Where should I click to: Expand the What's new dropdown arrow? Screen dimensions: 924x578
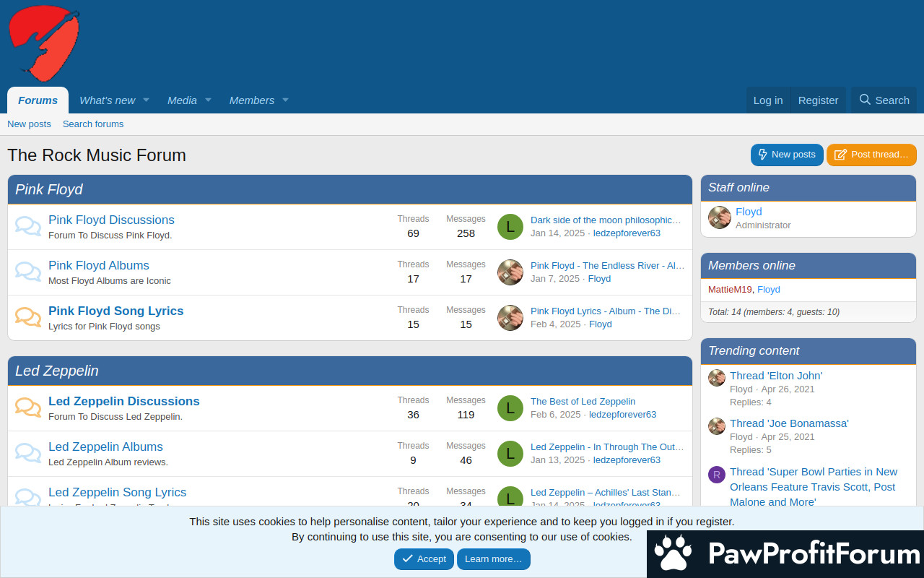[146, 100]
